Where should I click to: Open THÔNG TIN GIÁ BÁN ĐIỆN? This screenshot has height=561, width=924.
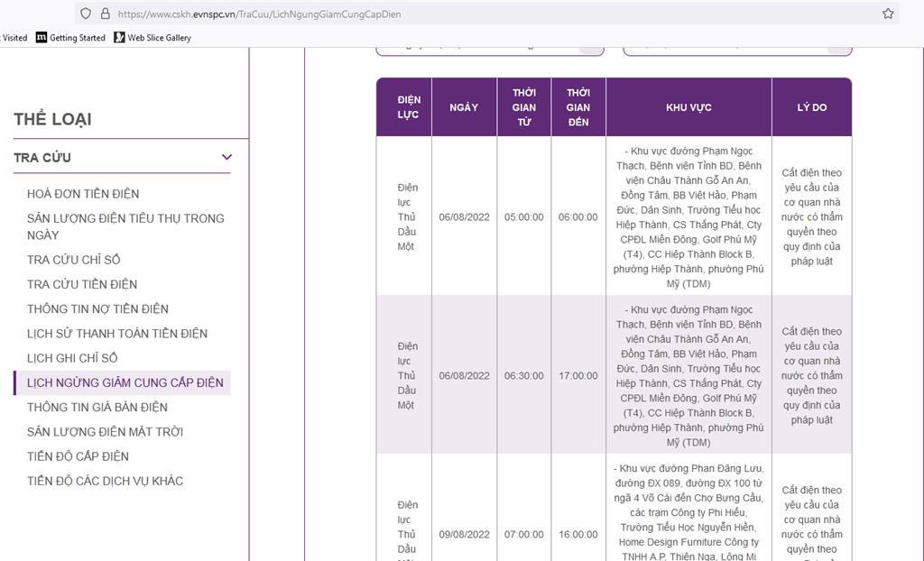[x=97, y=408]
